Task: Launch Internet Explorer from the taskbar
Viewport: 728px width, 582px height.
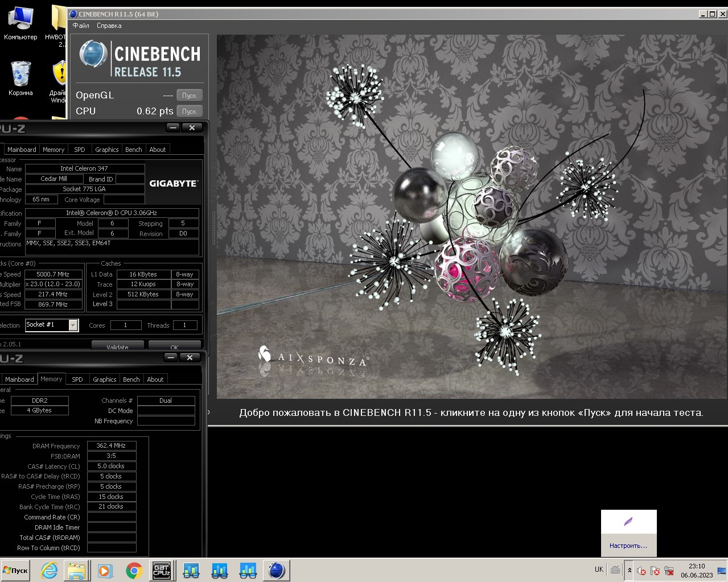Action: [x=50, y=570]
